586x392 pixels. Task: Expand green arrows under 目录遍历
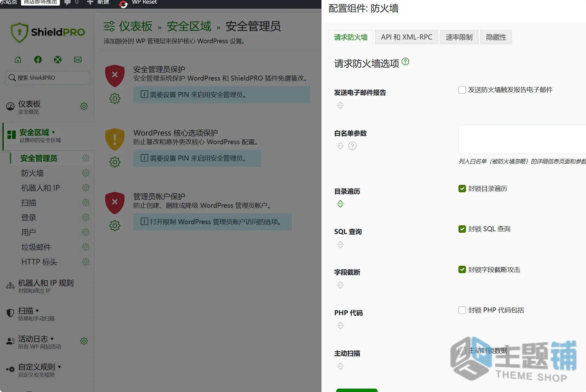pyautogui.click(x=340, y=204)
